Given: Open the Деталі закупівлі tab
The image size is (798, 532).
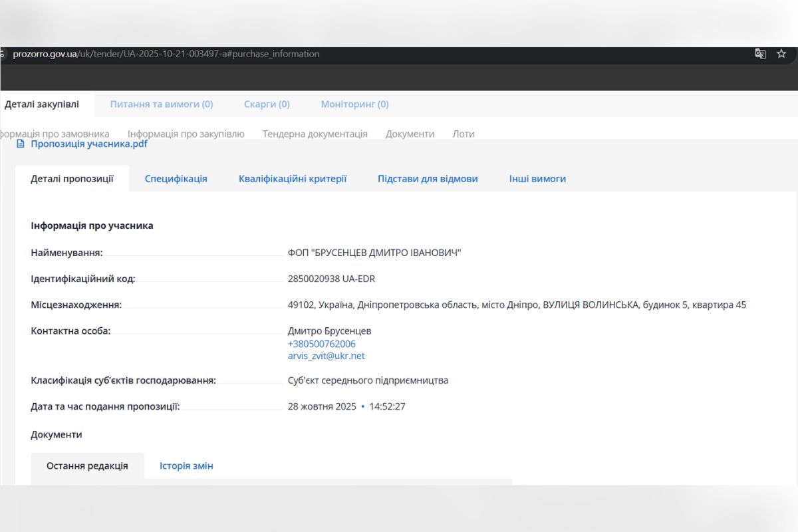Looking at the screenshot, I should pyautogui.click(x=41, y=104).
